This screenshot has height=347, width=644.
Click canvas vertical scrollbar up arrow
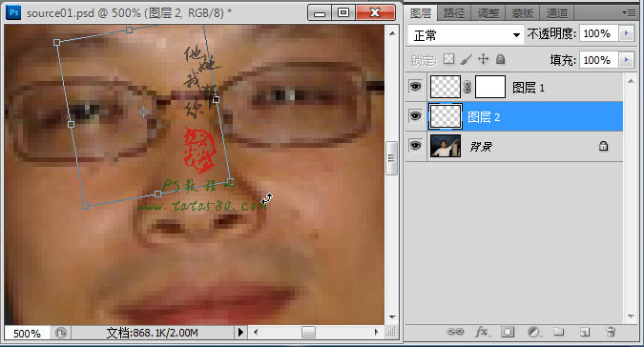tap(392, 33)
